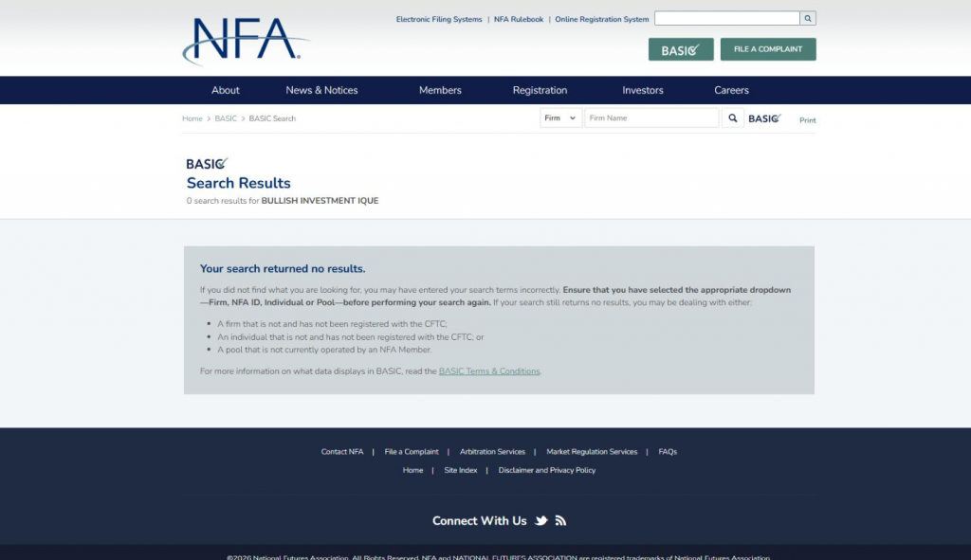Click the top site search magnifier icon
971x560 pixels.
808,19
